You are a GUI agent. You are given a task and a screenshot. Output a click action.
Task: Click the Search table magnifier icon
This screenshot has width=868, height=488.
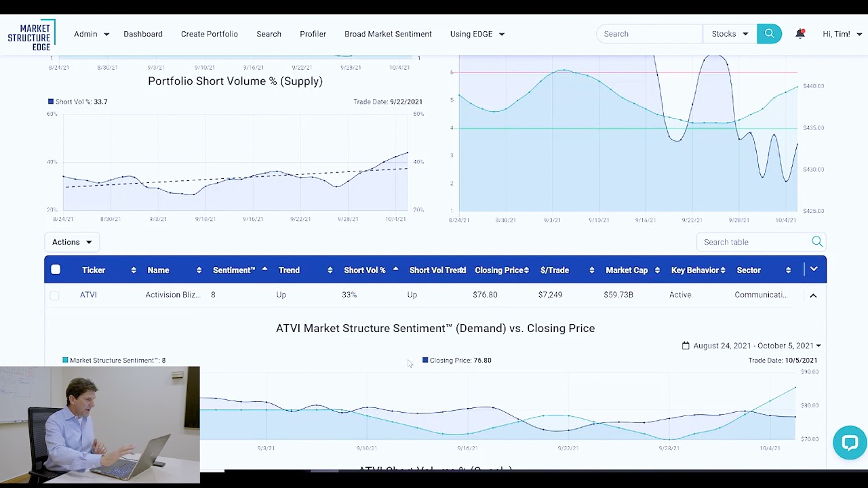click(x=817, y=242)
